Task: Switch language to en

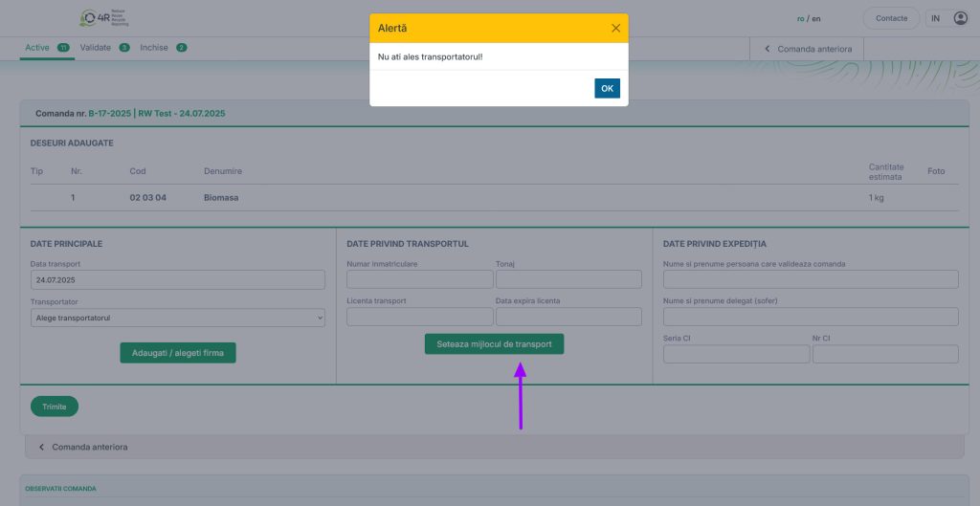Action: pos(815,18)
